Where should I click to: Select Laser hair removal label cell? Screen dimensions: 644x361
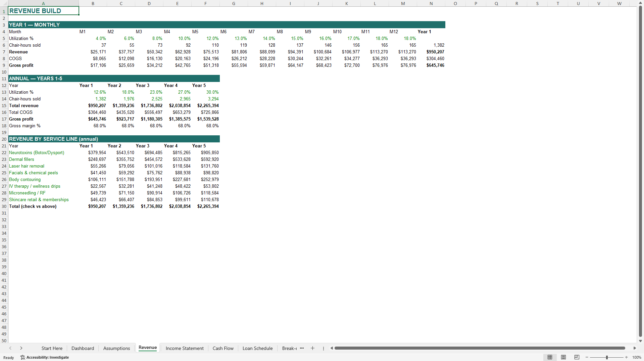coord(43,166)
